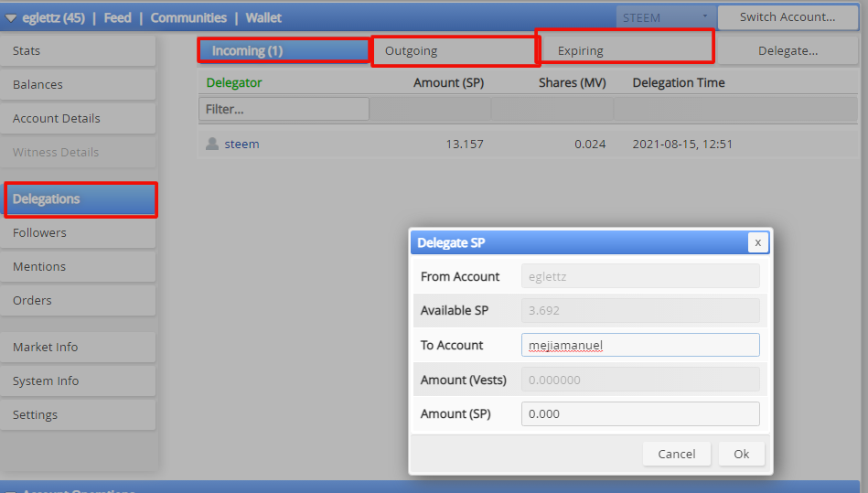Open the STEEM chain dropdown

(666, 17)
